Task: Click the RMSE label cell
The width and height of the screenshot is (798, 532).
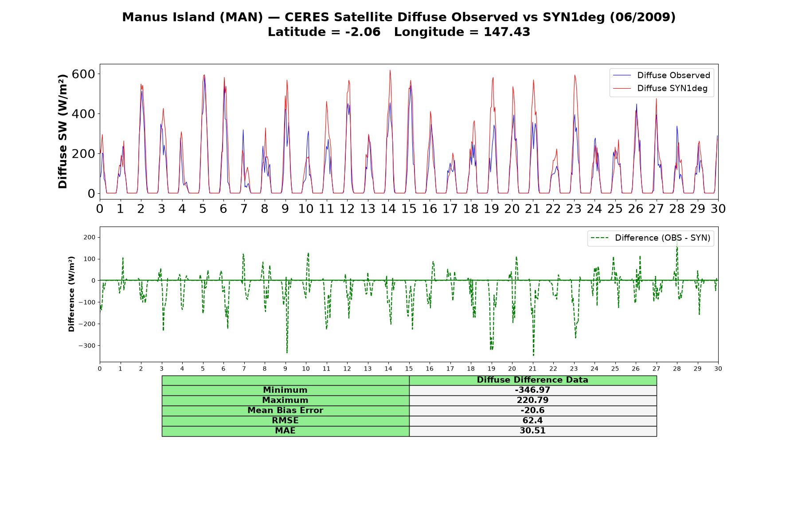Action: pyautogui.click(x=285, y=421)
